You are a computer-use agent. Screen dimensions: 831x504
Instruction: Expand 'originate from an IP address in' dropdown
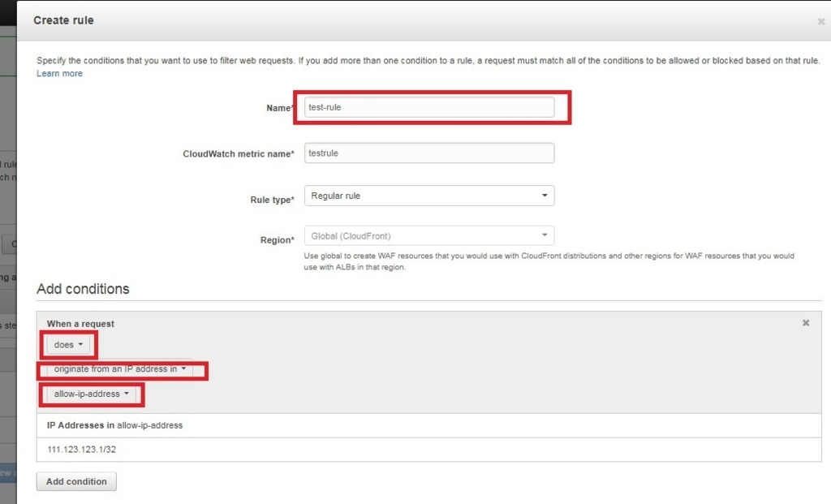pos(120,369)
